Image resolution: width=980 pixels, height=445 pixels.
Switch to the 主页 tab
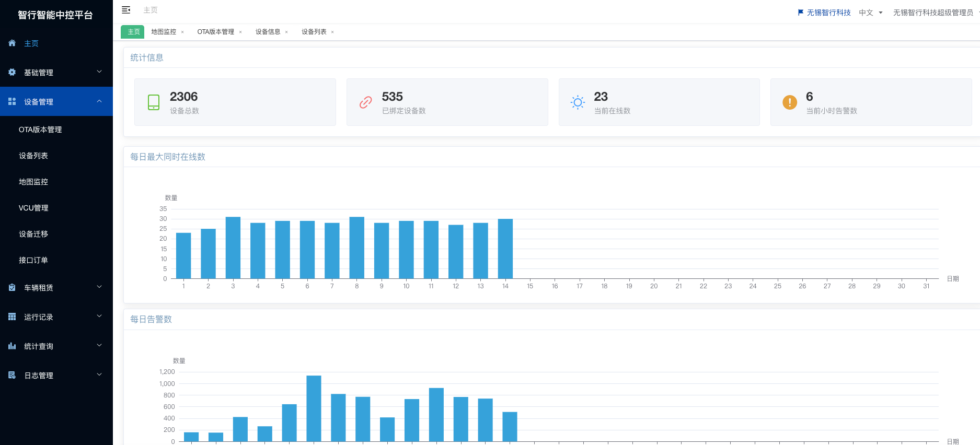[x=133, y=32]
